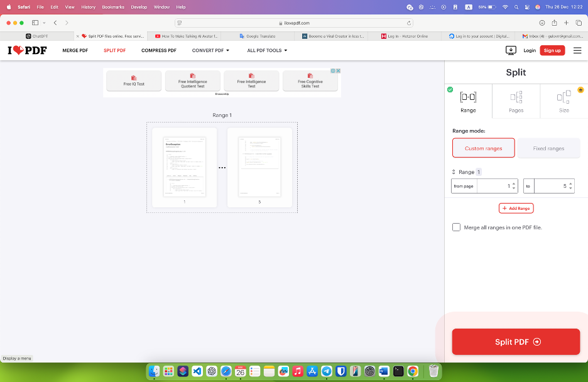Expand All PDF Tools dropdown menu
Screen dimensions: 588x382
pyautogui.click(x=267, y=50)
